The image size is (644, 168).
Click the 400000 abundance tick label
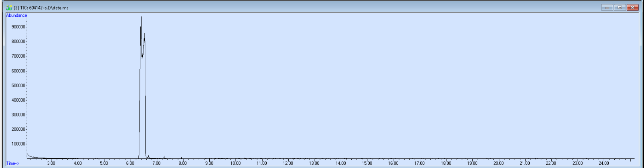coord(18,100)
